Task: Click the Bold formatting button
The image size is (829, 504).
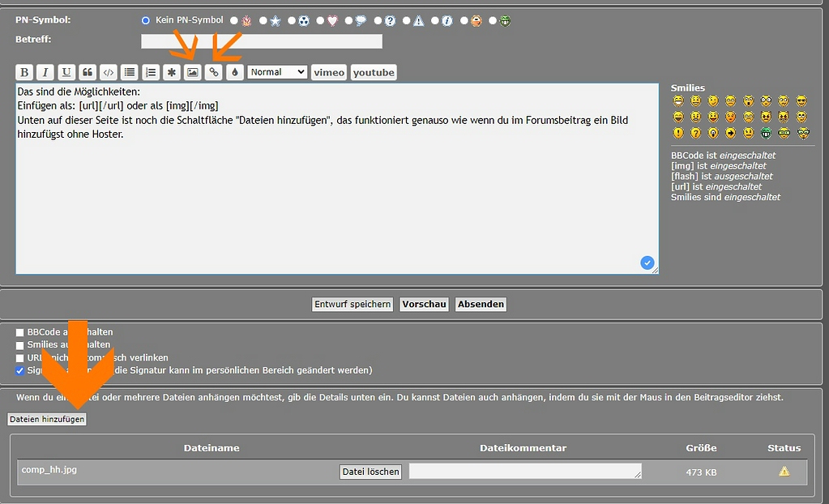Action: (x=24, y=72)
